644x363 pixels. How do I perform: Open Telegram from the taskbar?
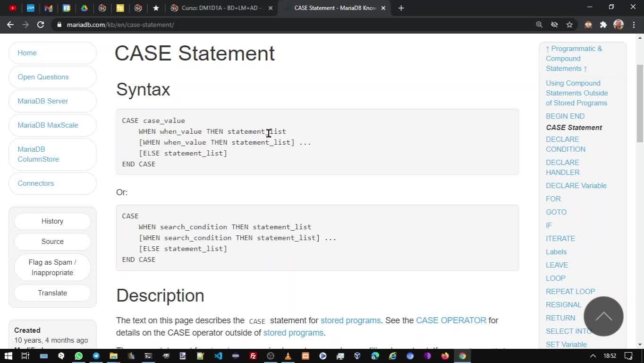96,356
